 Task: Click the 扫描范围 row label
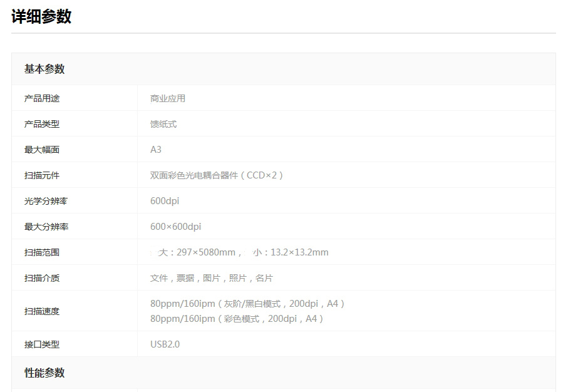coord(42,252)
